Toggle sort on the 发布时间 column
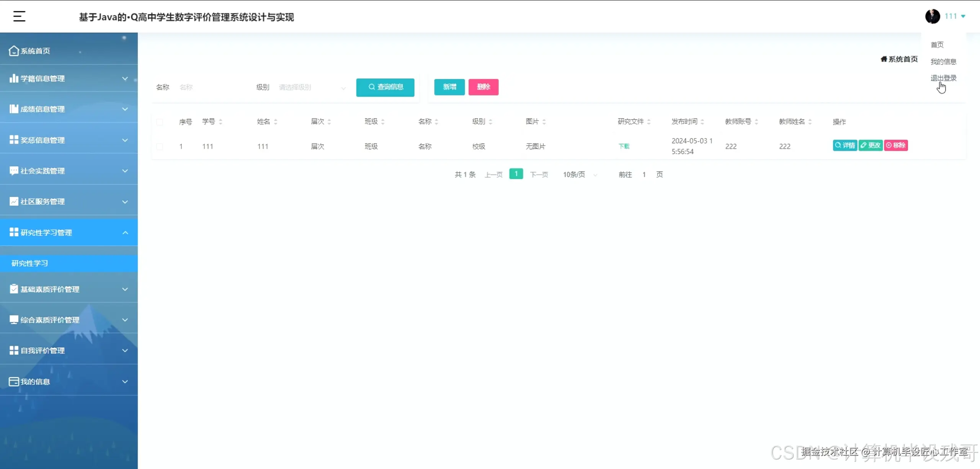980x469 pixels. (x=703, y=121)
